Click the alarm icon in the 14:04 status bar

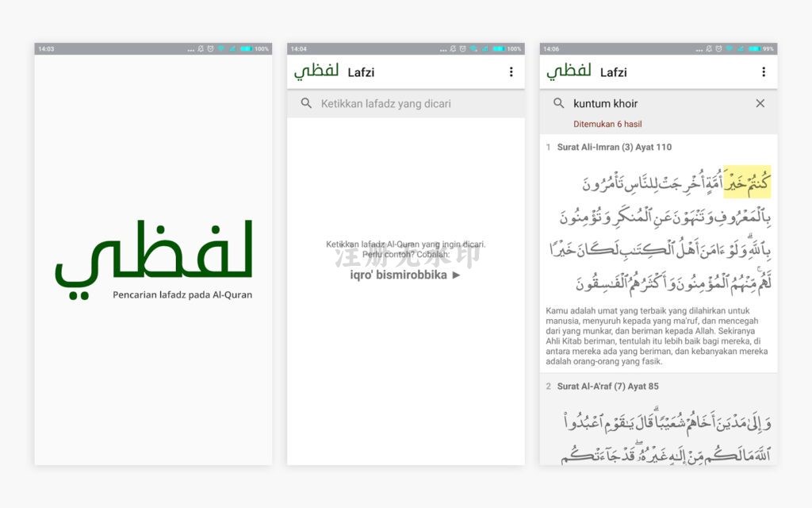(462, 48)
